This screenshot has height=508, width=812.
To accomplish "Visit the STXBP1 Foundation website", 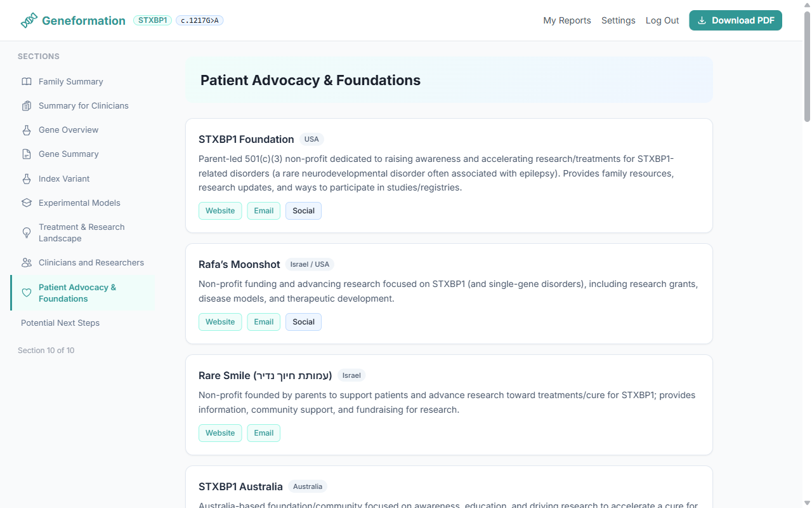I will pos(220,210).
